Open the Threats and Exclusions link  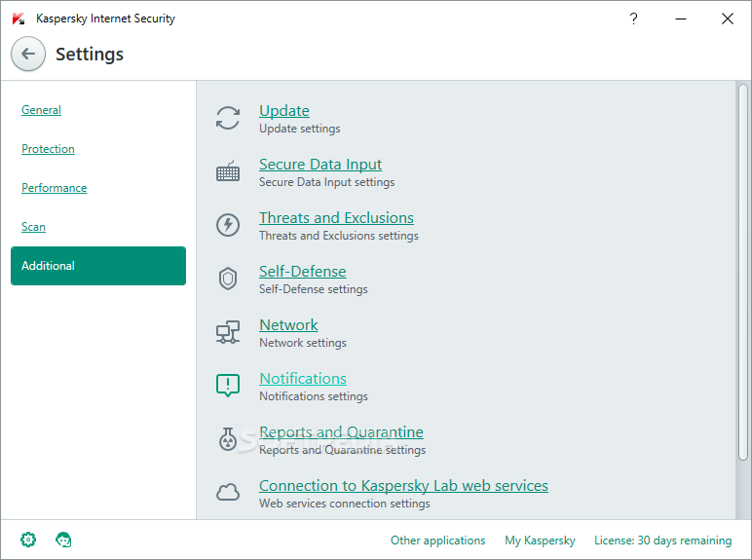coord(336,218)
